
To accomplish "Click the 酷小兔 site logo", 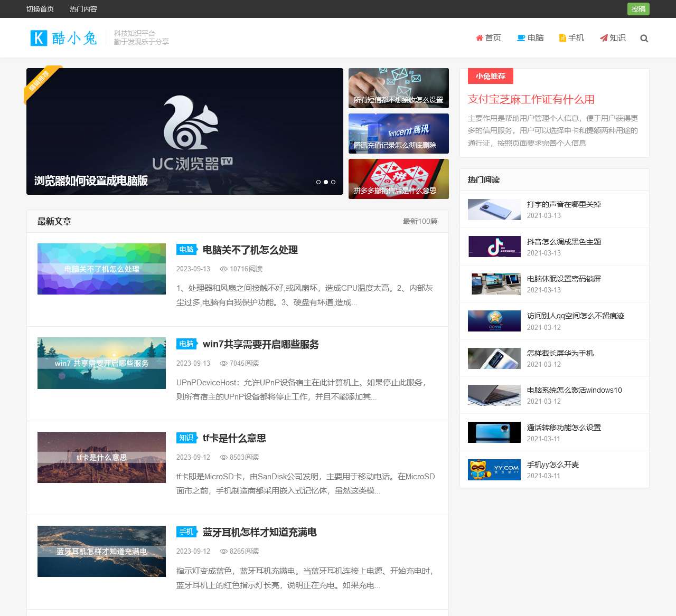I will coord(64,38).
